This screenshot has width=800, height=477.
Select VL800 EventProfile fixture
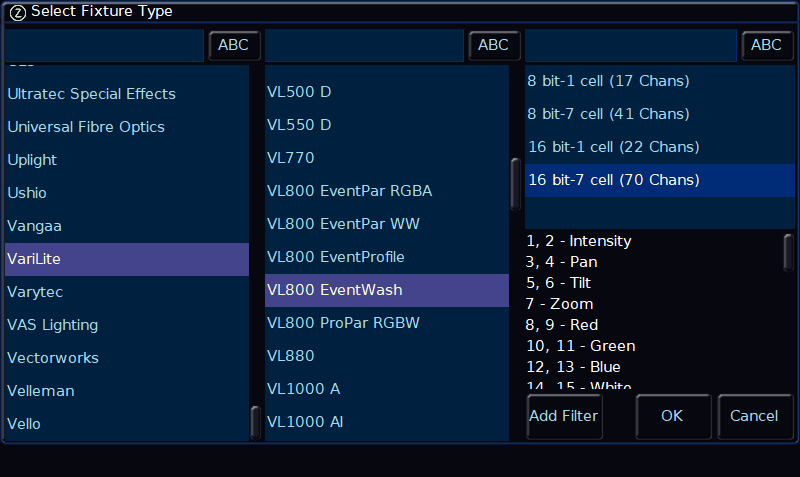point(387,257)
